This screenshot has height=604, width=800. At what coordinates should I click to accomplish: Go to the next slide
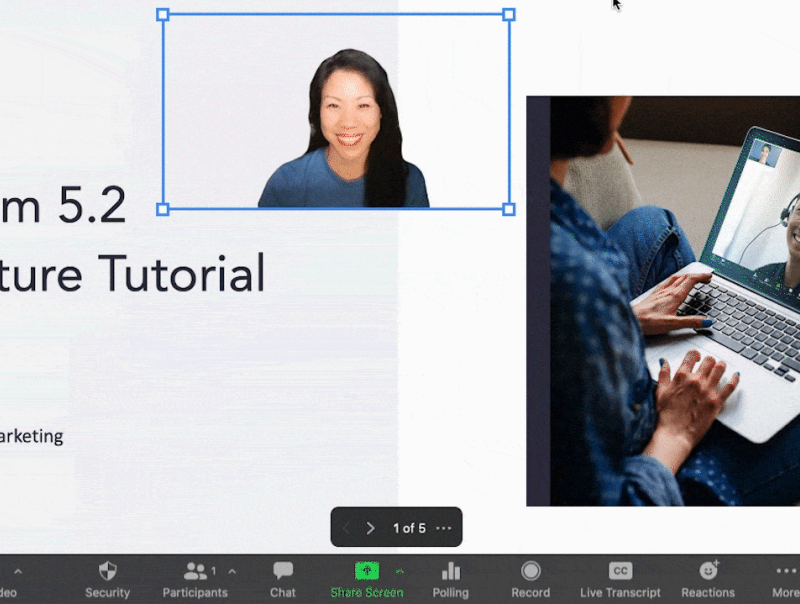click(370, 528)
